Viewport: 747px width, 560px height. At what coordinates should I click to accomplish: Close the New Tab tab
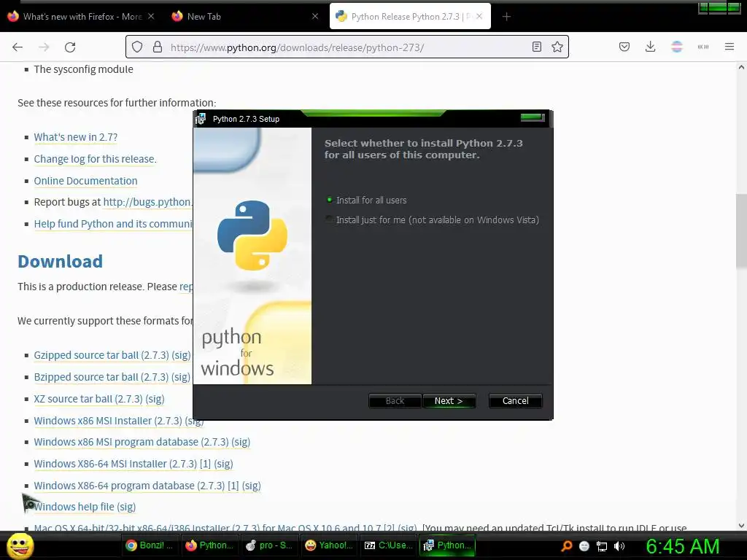coord(315,16)
